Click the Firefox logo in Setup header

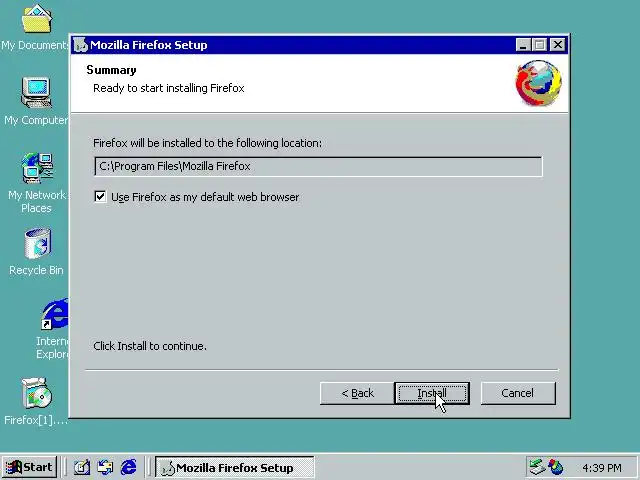538,83
